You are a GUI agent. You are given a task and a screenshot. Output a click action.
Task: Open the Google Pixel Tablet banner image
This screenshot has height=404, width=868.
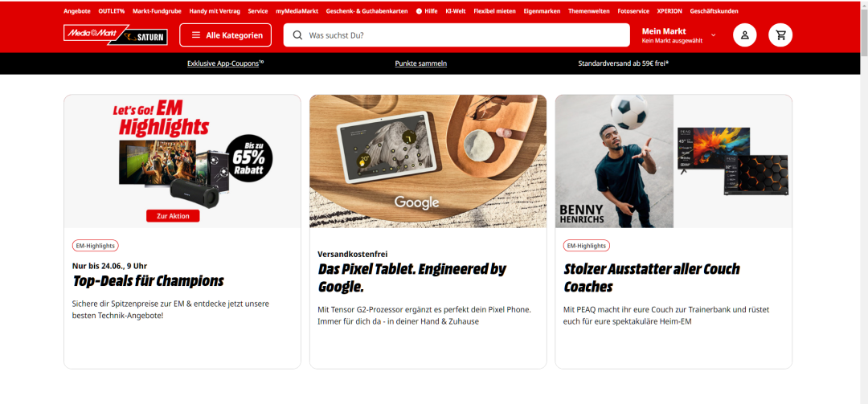tap(428, 161)
